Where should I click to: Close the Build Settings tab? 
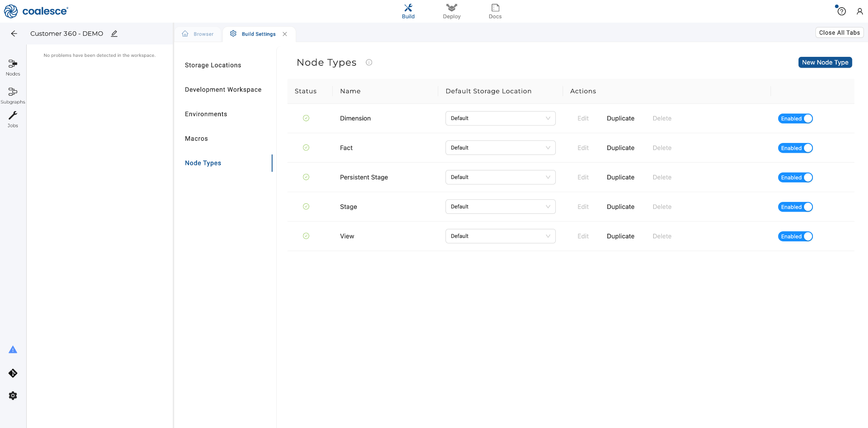[285, 34]
